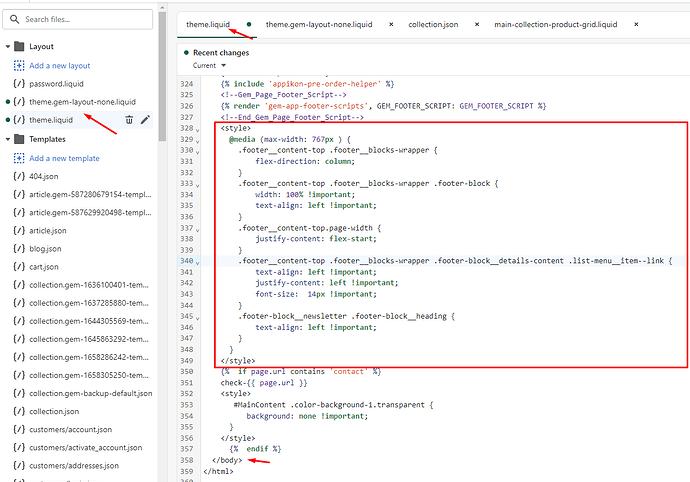Click the search magnifier icon

tap(15, 19)
